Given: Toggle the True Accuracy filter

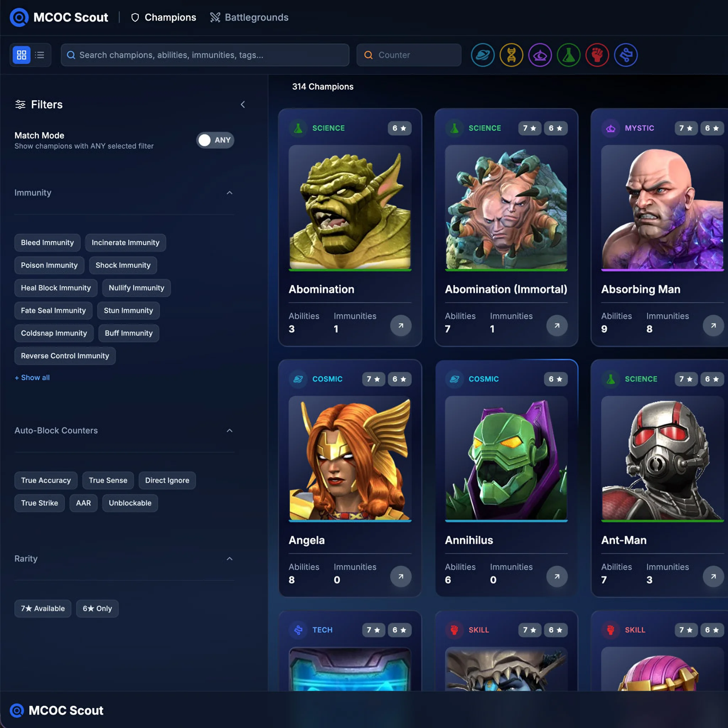Looking at the screenshot, I should click(x=46, y=481).
